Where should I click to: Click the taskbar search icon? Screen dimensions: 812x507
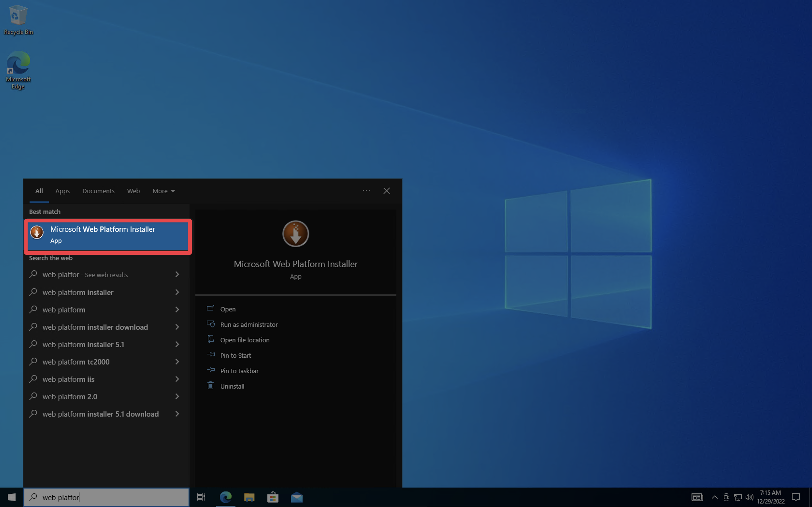pos(33,497)
